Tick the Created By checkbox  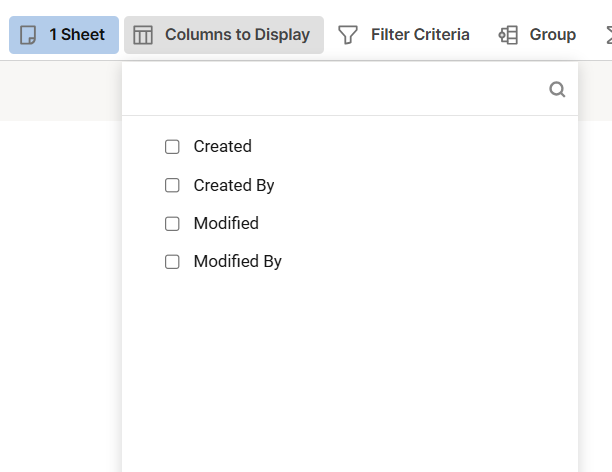pos(172,185)
